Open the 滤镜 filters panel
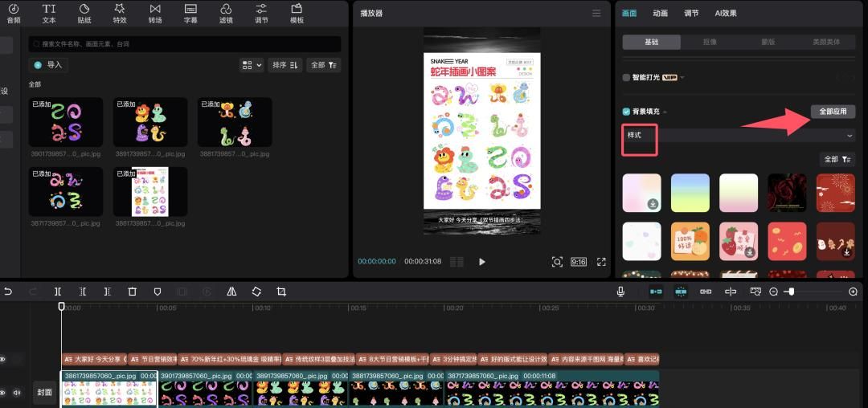Image resolution: width=868 pixels, height=408 pixels. click(x=226, y=14)
